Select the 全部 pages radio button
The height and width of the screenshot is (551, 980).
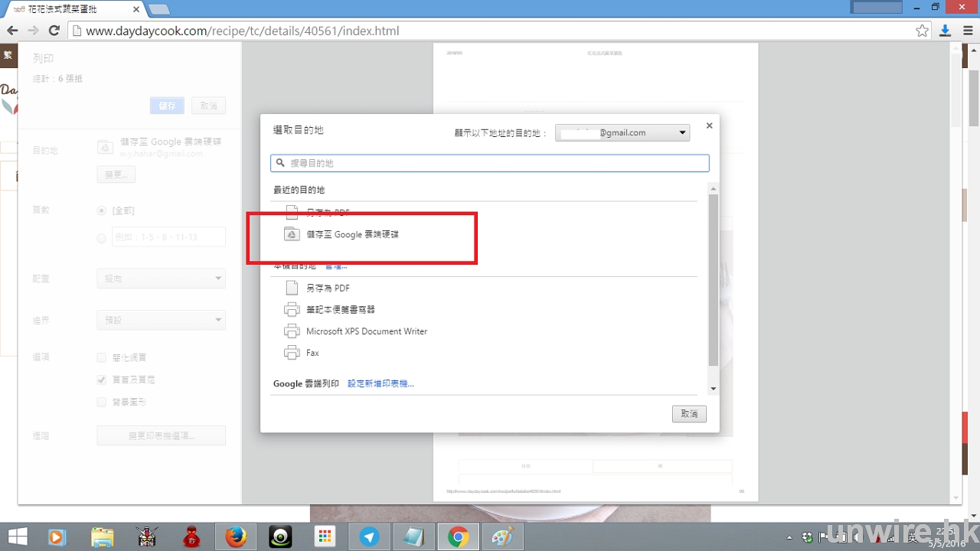(x=102, y=210)
